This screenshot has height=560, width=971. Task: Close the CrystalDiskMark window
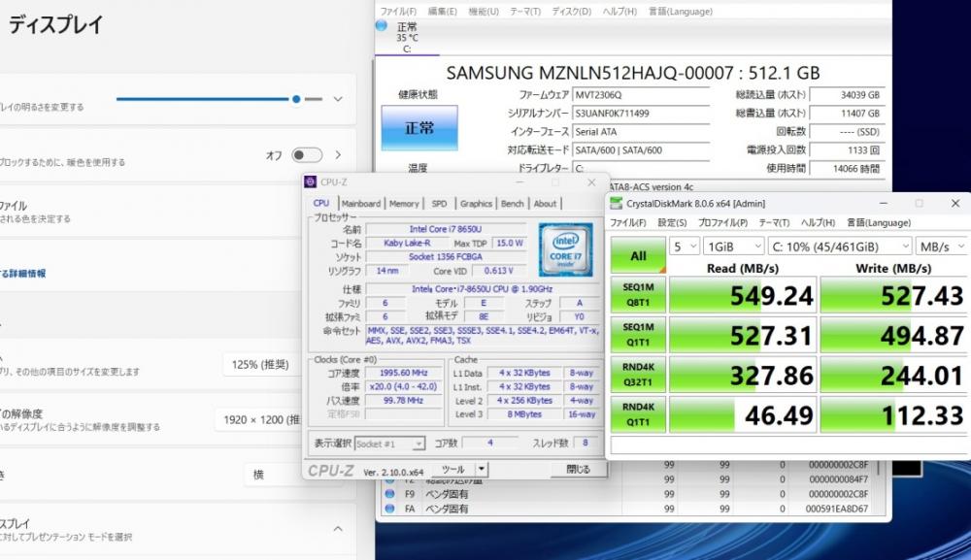click(x=954, y=203)
